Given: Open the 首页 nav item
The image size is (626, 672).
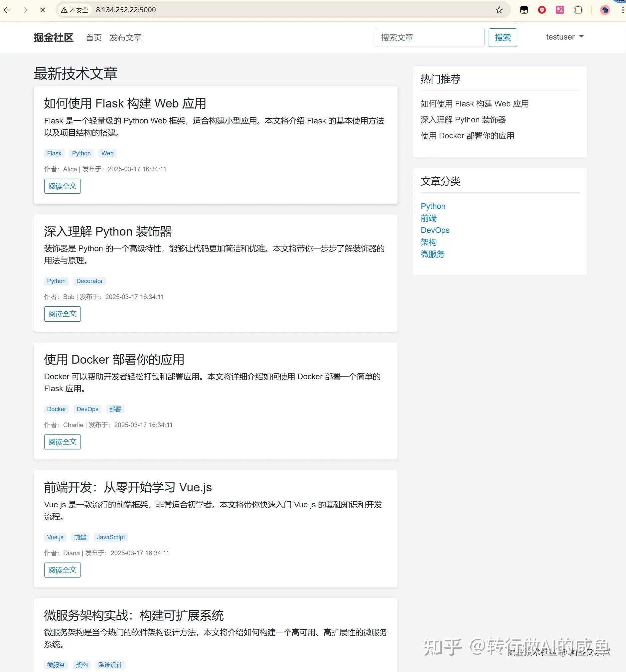Looking at the screenshot, I should pos(93,38).
